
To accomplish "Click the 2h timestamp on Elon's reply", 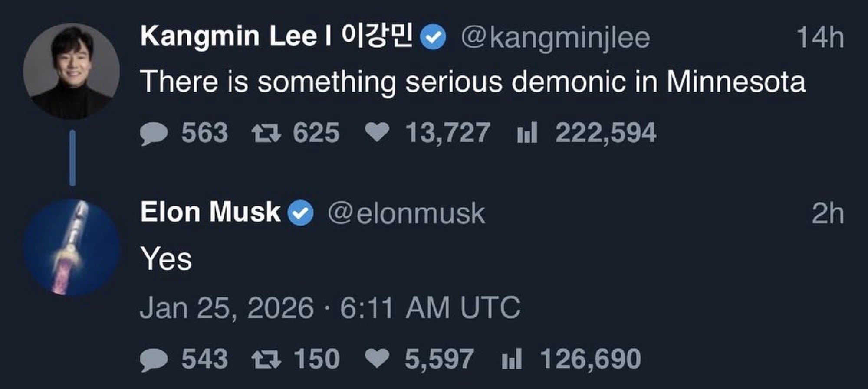I will 828,213.
